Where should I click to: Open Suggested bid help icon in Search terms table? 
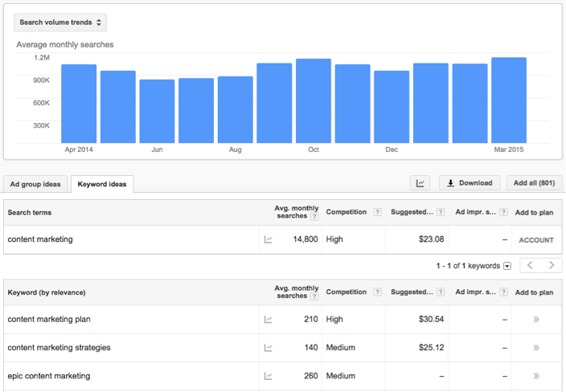[x=441, y=212]
